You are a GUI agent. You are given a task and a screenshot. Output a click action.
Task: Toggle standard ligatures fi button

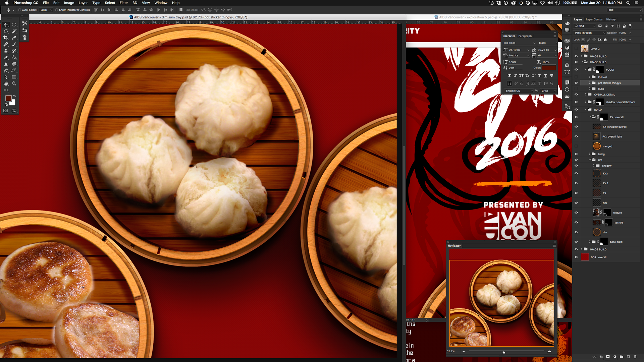tap(509, 83)
